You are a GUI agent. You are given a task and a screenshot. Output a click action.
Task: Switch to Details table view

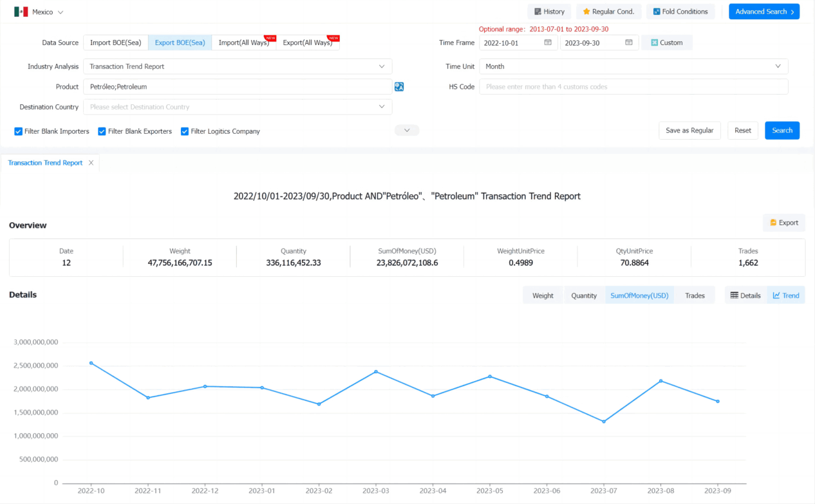point(745,295)
